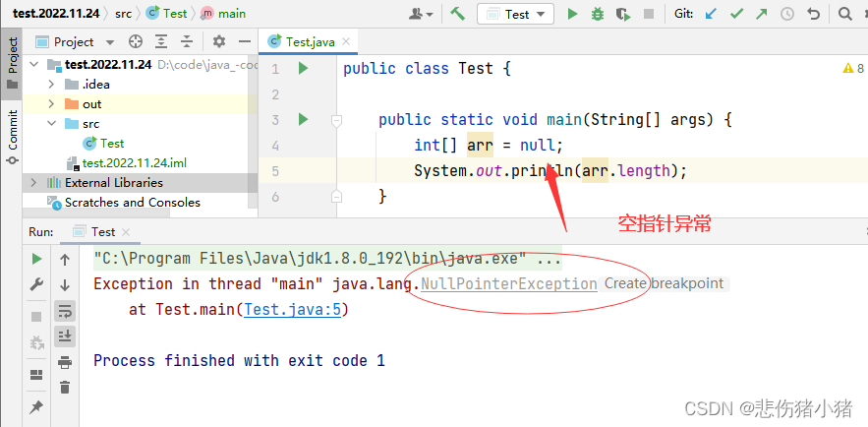
Task: Click Expand All in Project panel
Action: 161,41
